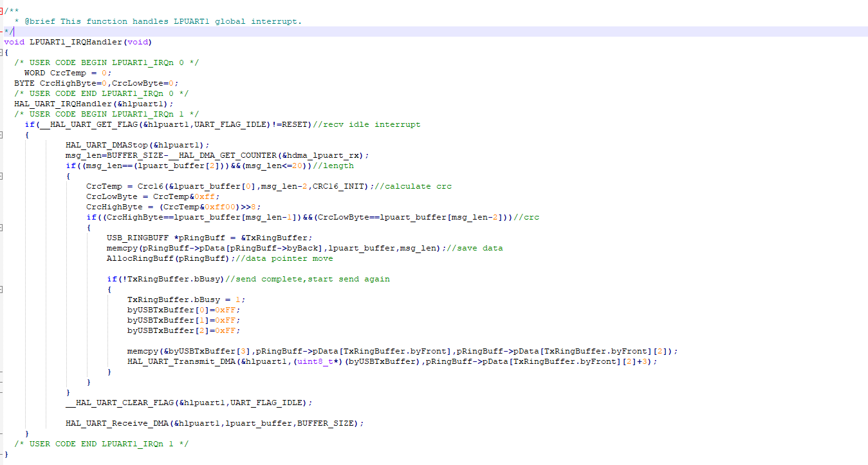This screenshot has height=465, width=868.
Task: Click the HAL_UART_DMAStop(&hlpuart1) line
Action: coord(137,145)
